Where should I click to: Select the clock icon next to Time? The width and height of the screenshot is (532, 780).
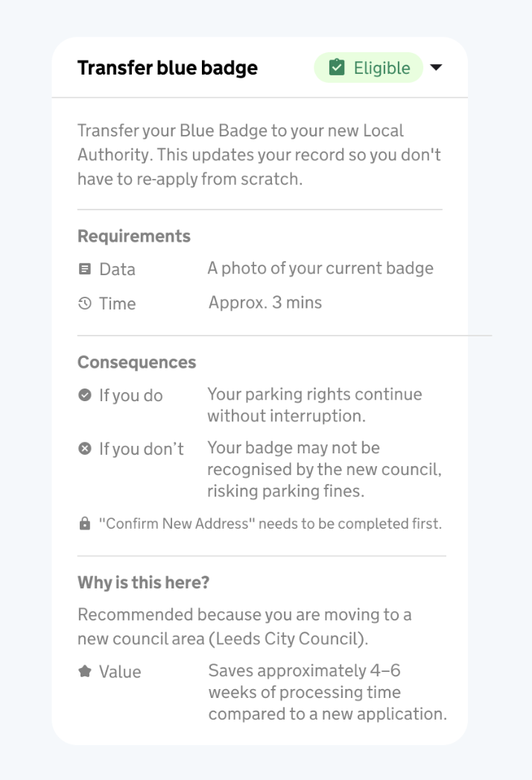click(84, 303)
